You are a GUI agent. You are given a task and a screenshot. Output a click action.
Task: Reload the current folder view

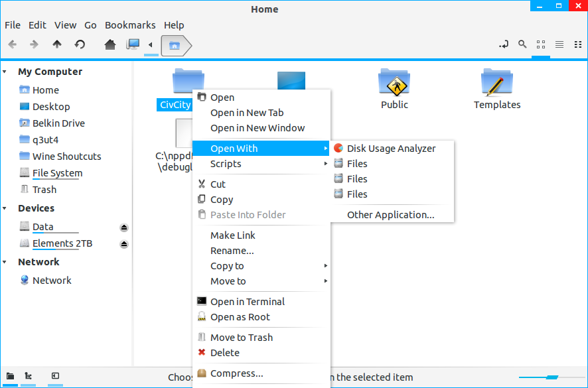(80, 44)
